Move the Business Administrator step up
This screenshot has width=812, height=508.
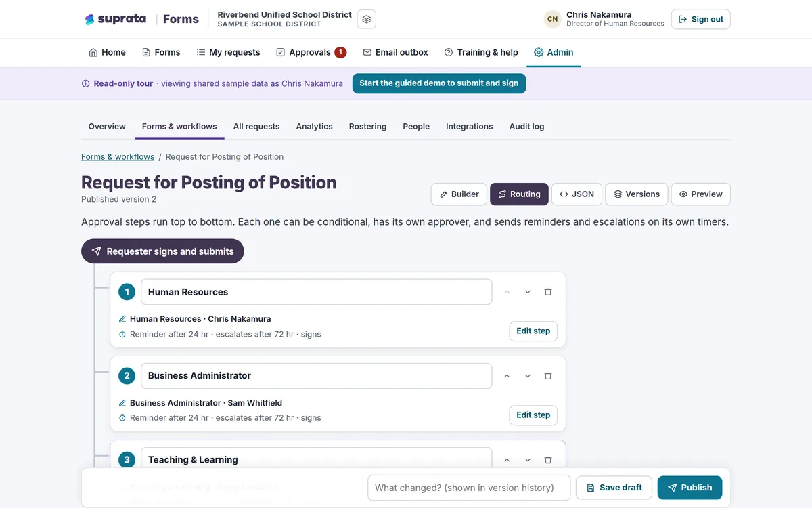click(507, 376)
